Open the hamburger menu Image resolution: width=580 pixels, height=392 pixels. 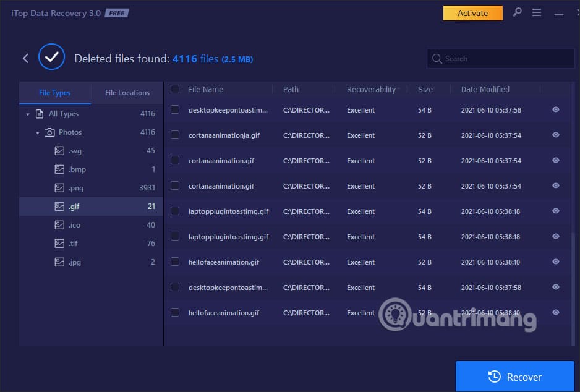[536, 12]
